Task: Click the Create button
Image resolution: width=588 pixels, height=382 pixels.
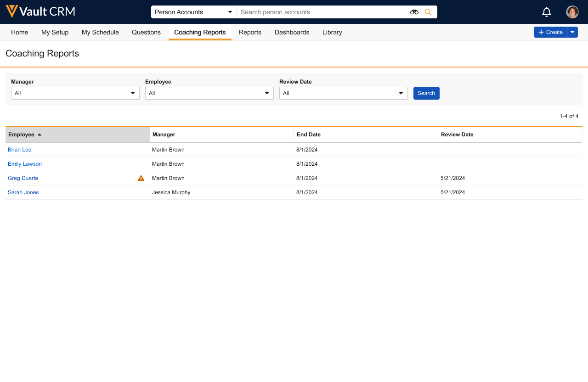Action: (x=550, y=32)
